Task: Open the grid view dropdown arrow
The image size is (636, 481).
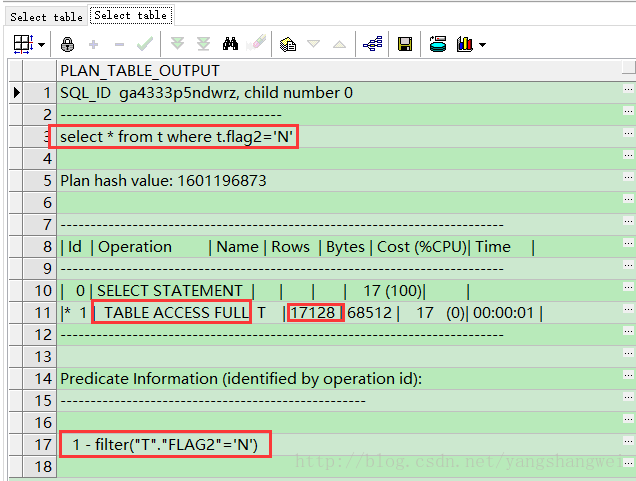Action: (42, 45)
